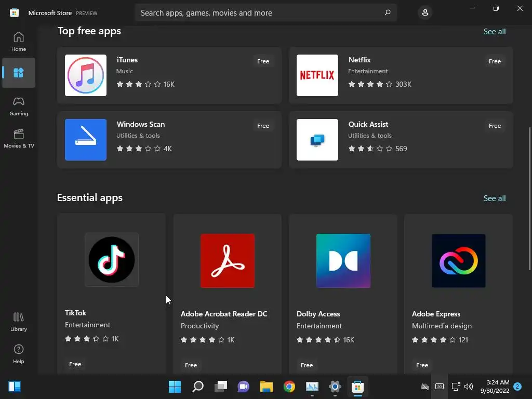Click the TikTok title text
The image size is (532, 399).
[x=75, y=313]
